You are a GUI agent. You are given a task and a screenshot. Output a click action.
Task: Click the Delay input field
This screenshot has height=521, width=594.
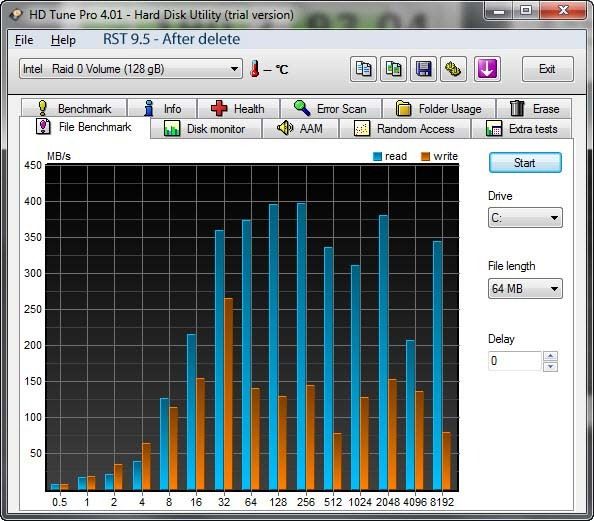coord(515,361)
